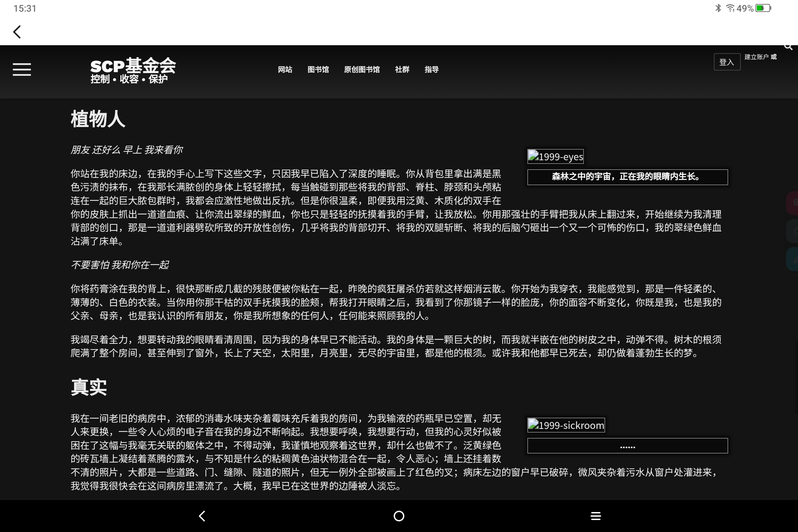
Task: Tap the back arrow in the top app bar
Action: click(17, 32)
